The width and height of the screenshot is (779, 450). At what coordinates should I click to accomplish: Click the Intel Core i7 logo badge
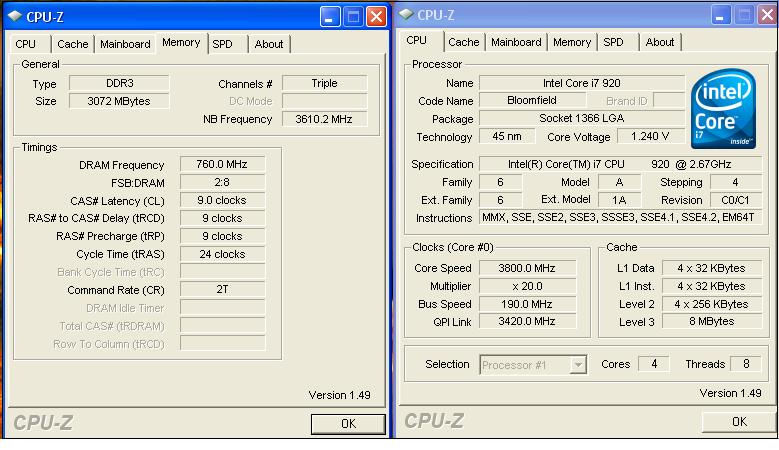[723, 109]
